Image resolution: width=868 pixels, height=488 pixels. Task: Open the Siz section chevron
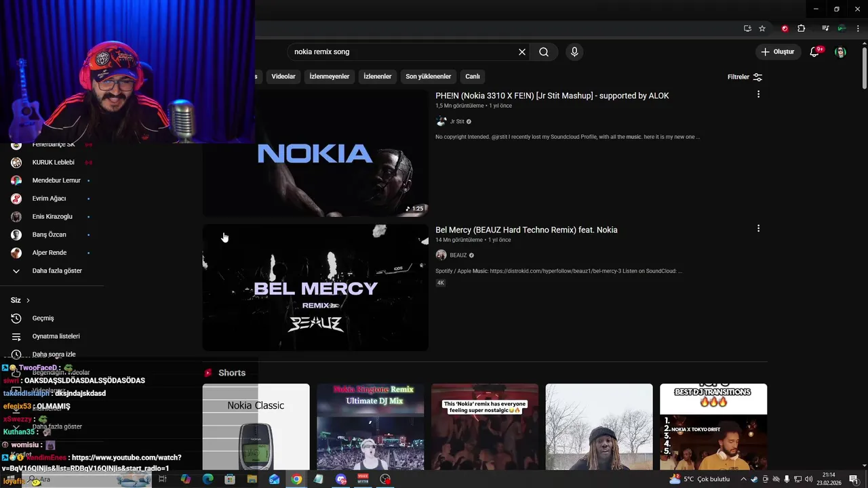(x=28, y=300)
